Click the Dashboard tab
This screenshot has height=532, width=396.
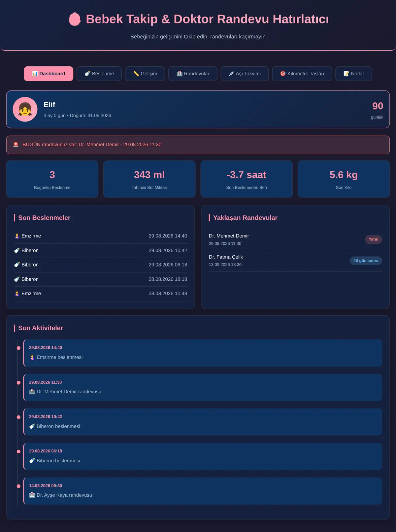pos(49,74)
